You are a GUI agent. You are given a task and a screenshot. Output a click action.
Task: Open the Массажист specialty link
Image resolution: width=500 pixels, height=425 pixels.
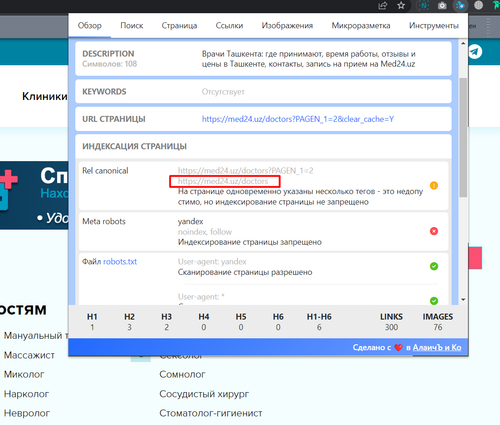pos(29,355)
